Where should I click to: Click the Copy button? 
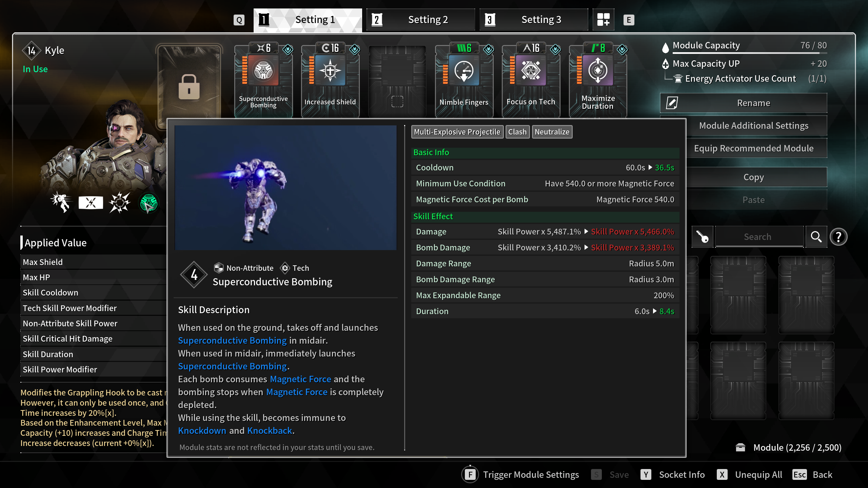point(753,177)
